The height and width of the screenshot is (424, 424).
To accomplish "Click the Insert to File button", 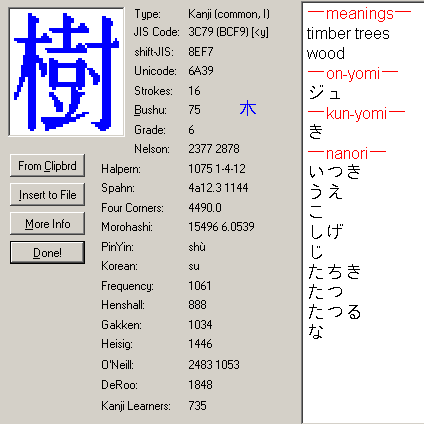I will point(47,195).
